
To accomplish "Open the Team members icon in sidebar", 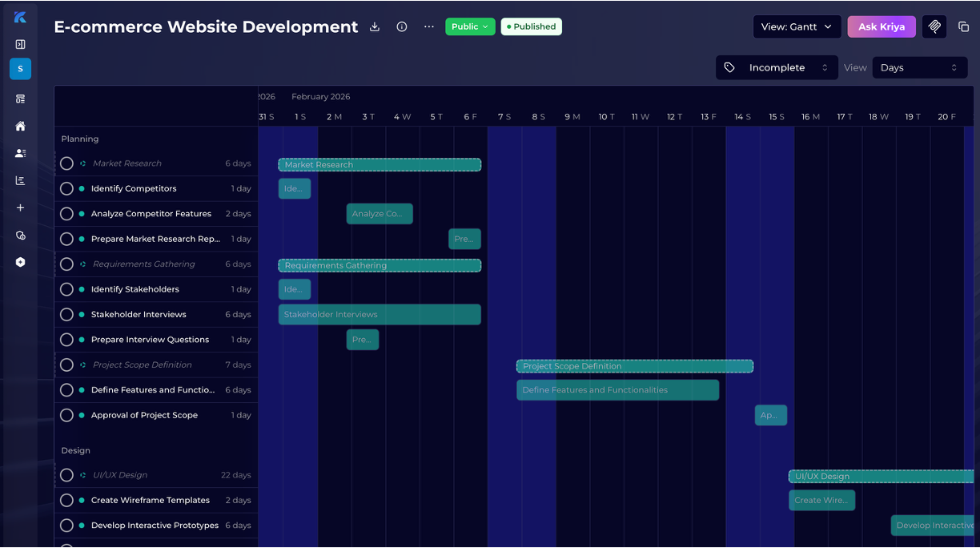I will 20,152.
